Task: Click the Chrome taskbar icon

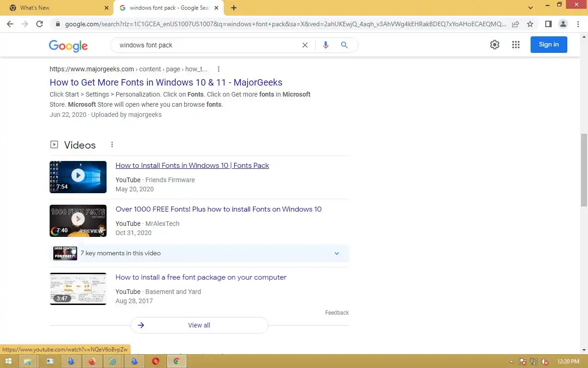Action: pyautogui.click(x=177, y=362)
